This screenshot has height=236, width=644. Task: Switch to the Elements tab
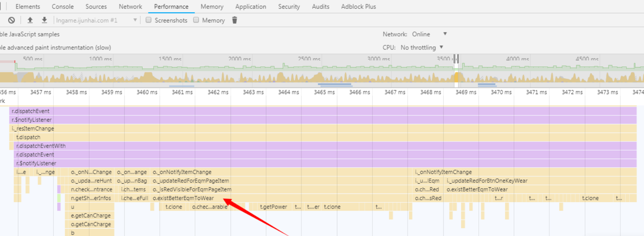(x=28, y=7)
